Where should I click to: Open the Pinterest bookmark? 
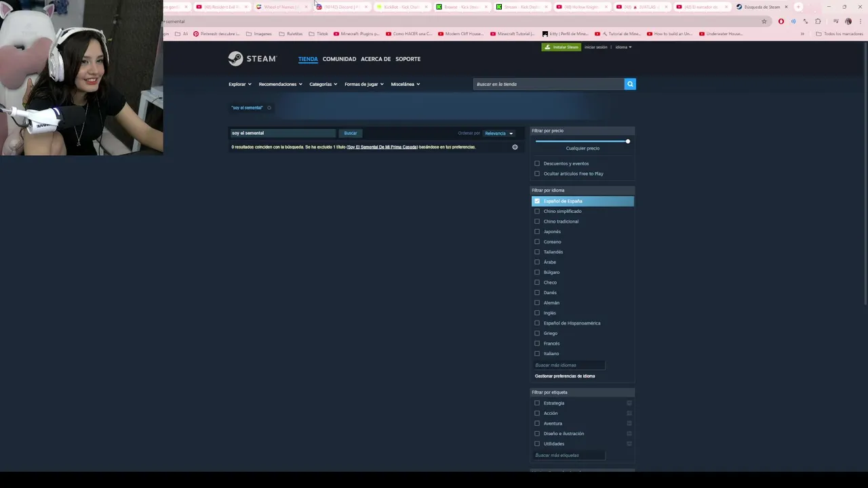pos(216,34)
